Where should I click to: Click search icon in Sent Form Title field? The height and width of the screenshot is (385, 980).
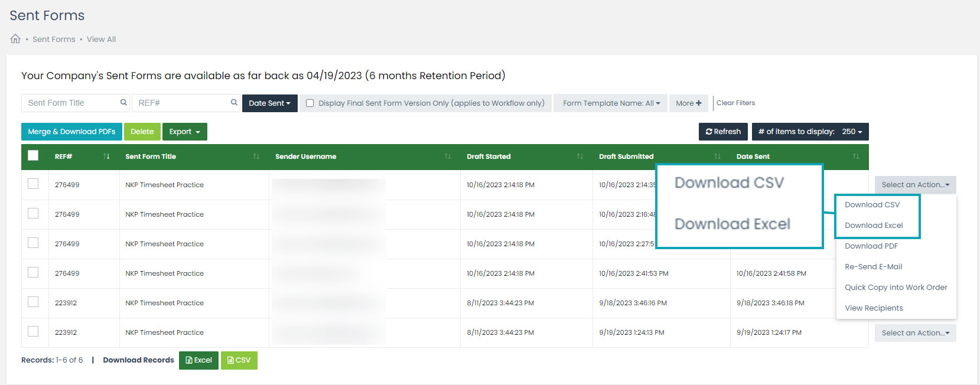click(123, 103)
